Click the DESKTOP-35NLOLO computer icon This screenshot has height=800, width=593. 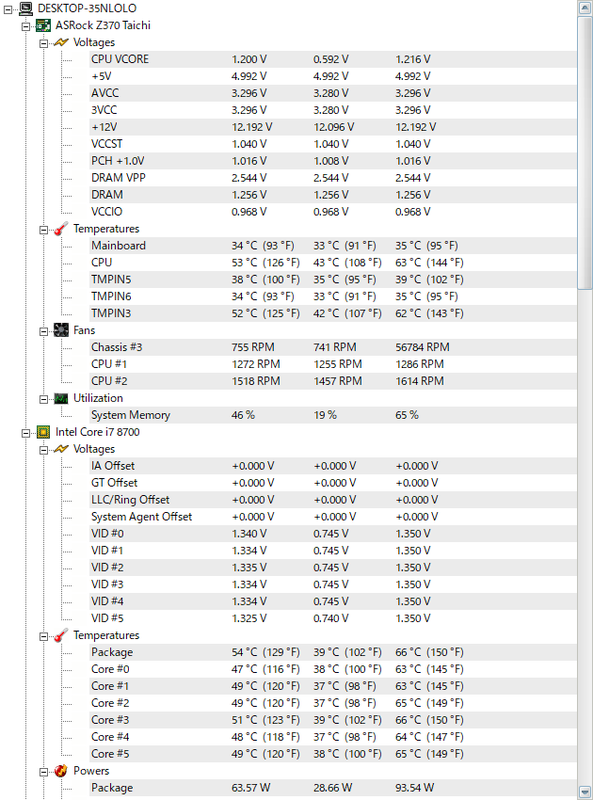point(26,8)
